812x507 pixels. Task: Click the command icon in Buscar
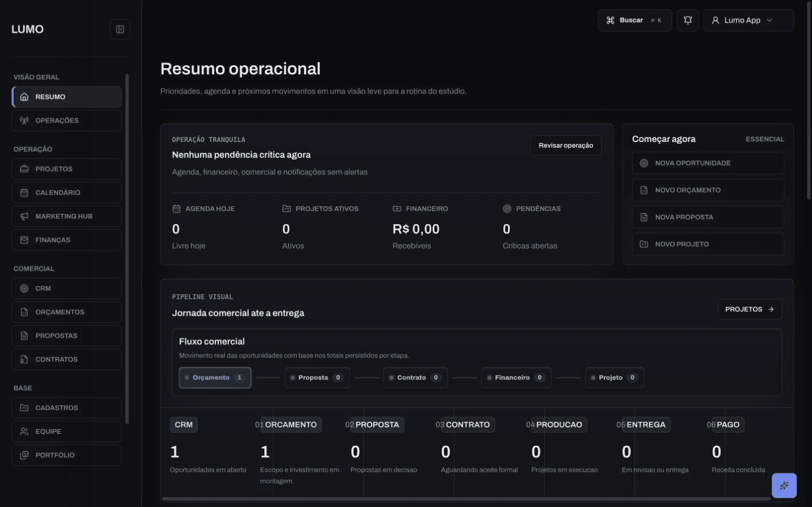(x=610, y=20)
